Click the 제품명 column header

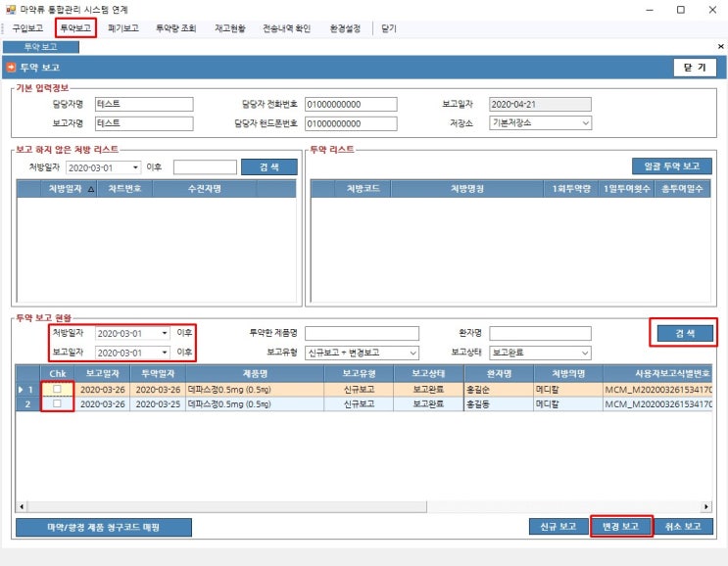[255, 373]
